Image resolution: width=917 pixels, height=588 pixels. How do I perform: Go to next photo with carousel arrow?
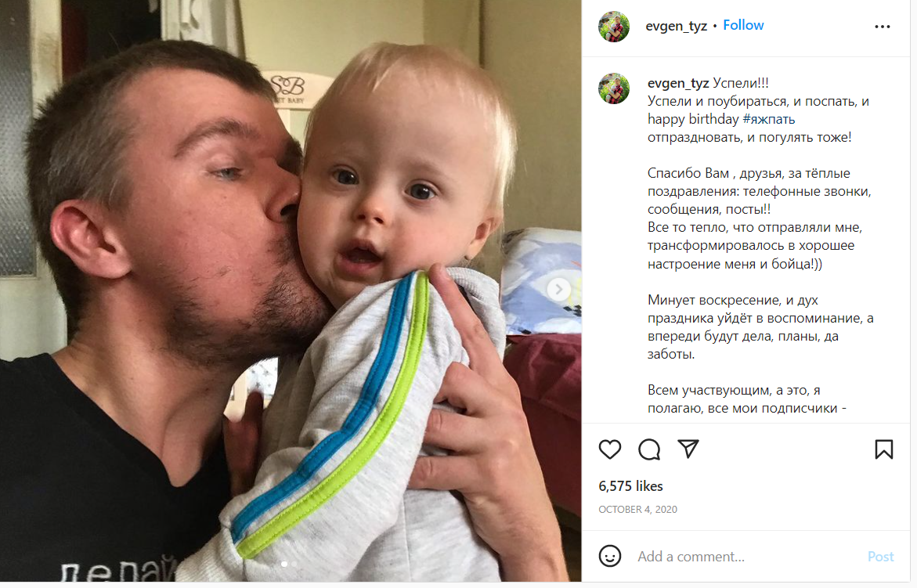[558, 289]
